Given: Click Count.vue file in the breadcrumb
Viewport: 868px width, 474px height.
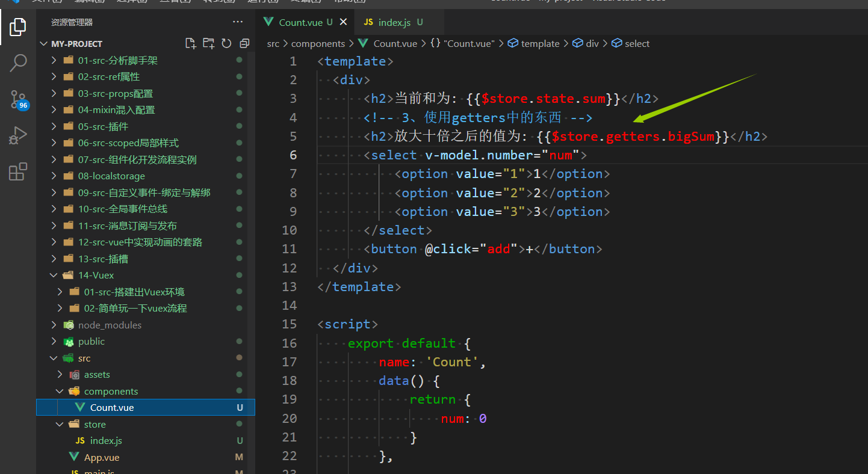Looking at the screenshot, I should click(395, 44).
